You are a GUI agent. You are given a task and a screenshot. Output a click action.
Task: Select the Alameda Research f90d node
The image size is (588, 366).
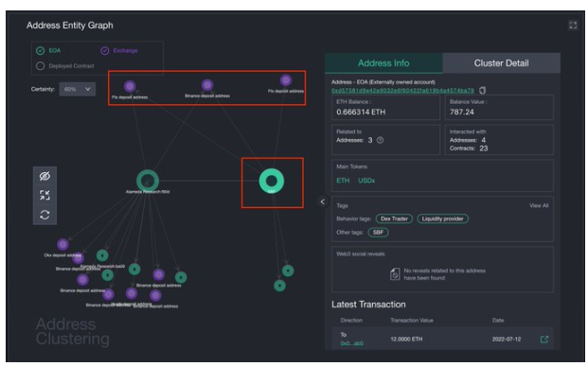pos(148,181)
